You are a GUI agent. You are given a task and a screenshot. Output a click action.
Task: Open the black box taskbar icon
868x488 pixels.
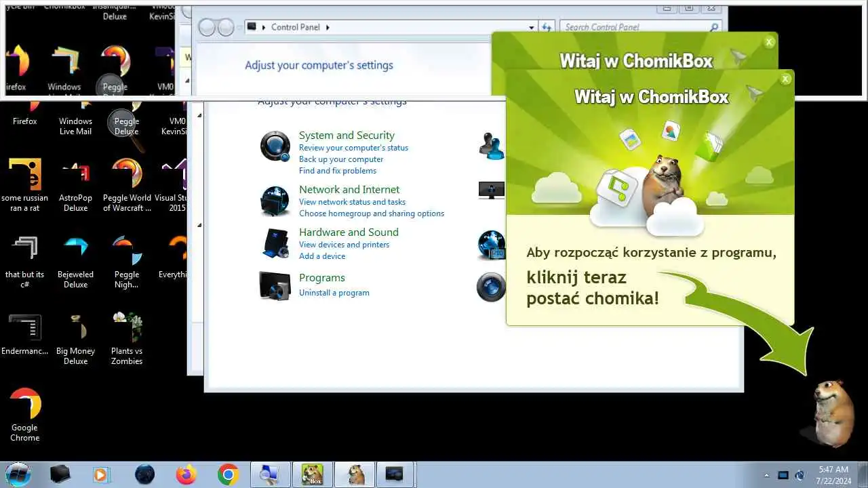(60, 474)
